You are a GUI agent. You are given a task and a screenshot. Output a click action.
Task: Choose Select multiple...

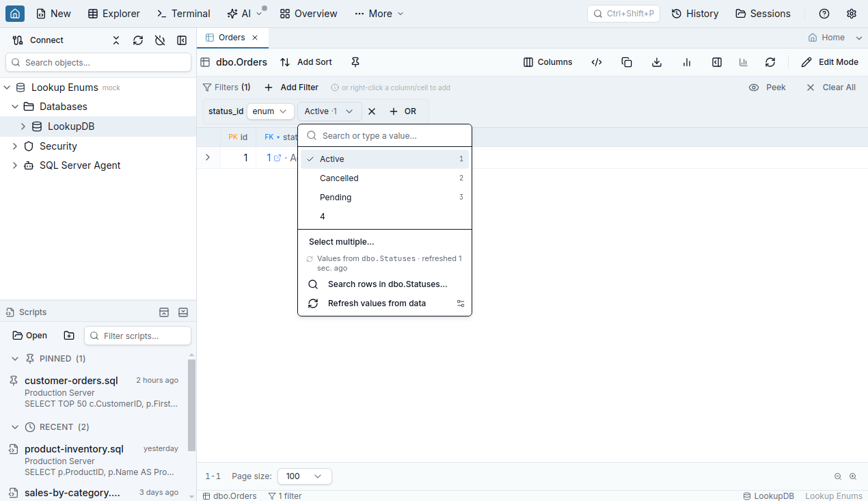click(x=385, y=242)
